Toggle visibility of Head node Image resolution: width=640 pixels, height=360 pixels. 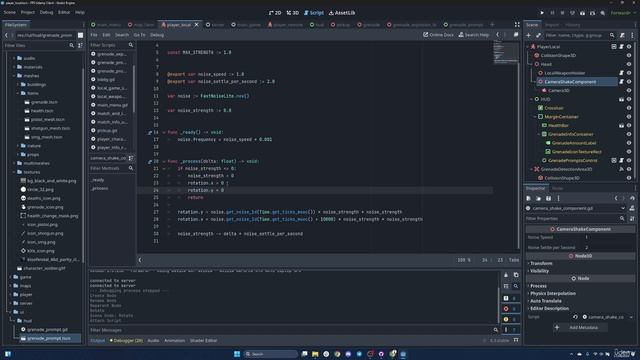pyautogui.click(x=629, y=64)
